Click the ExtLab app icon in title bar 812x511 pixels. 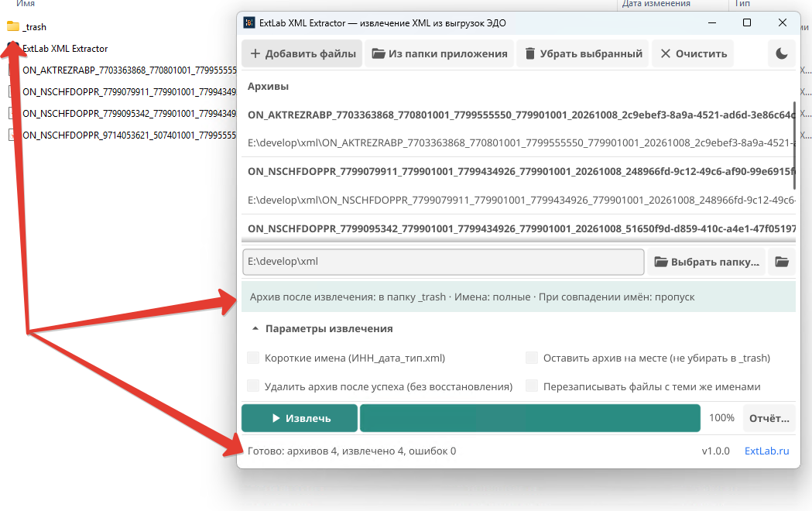coord(249,22)
